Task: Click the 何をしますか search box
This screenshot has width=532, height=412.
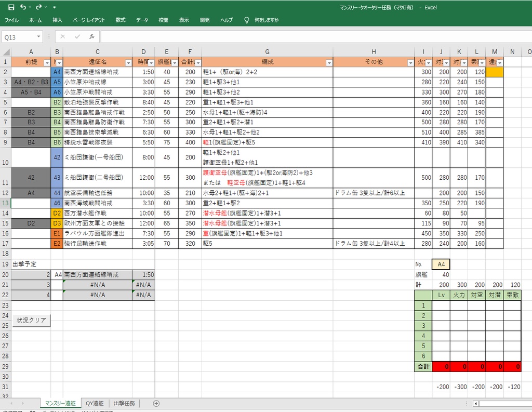Action: click(x=267, y=20)
